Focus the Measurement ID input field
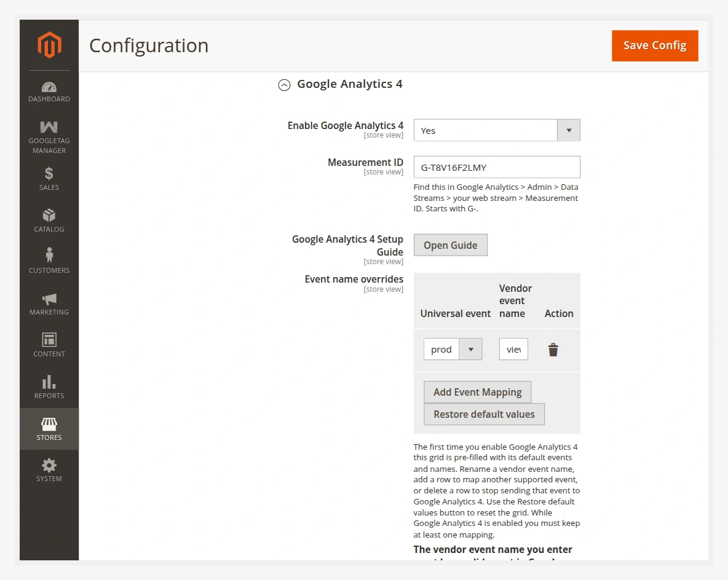The width and height of the screenshot is (728, 580). [497, 167]
